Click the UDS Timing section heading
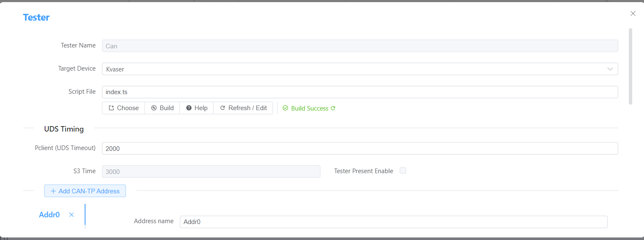 pyautogui.click(x=64, y=129)
